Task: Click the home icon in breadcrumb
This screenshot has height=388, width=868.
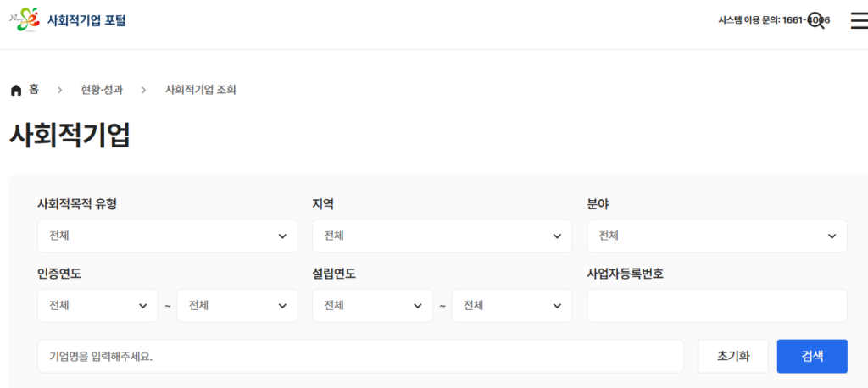Action: click(x=16, y=90)
